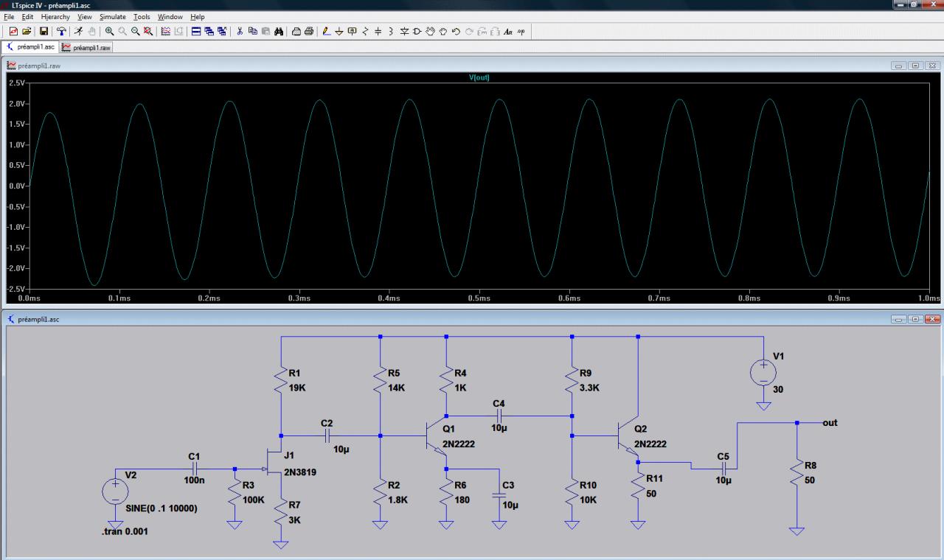This screenshot has width=944, height=560.
Task: Click the Tile Windows horizontally icon
Action: [195, 31]
